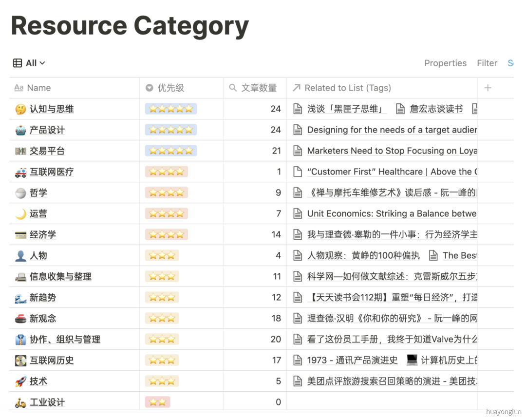Click article count 0 for 工业设计

pos(278,402)
